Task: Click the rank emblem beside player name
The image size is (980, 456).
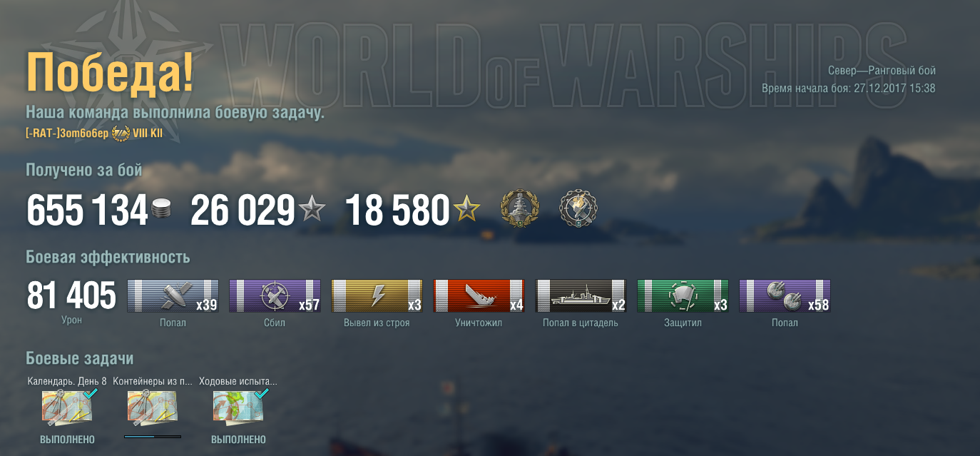Action: pyautogui.click(x=121, y=133)
